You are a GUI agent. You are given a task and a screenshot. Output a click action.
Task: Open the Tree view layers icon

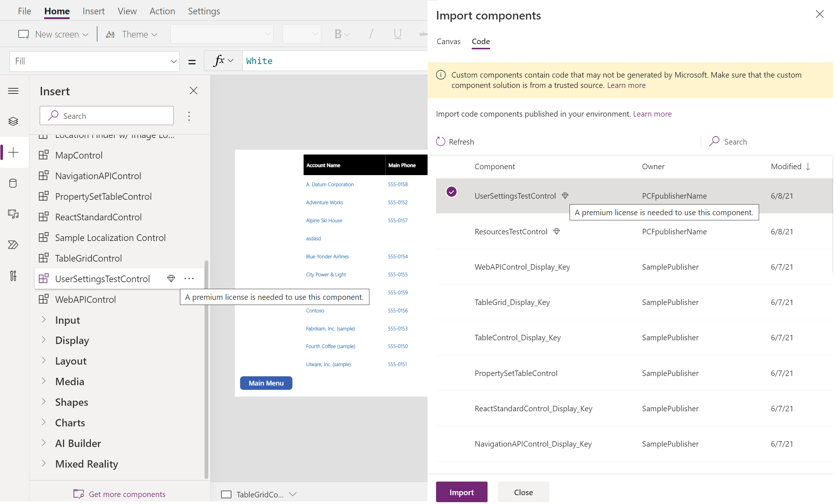pyautogui.click(x=13, y=121)
